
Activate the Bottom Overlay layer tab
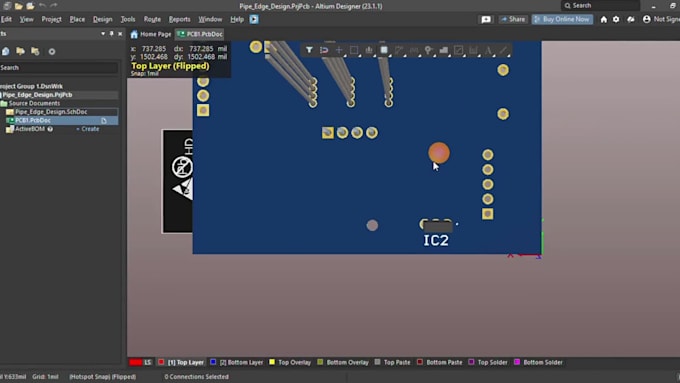click(343, 362)
